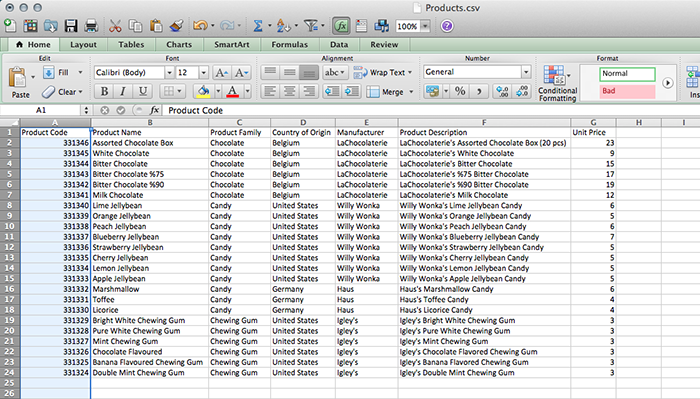
Task: Undo the last action
Action: pyautogui.click(x=200, y=26)
